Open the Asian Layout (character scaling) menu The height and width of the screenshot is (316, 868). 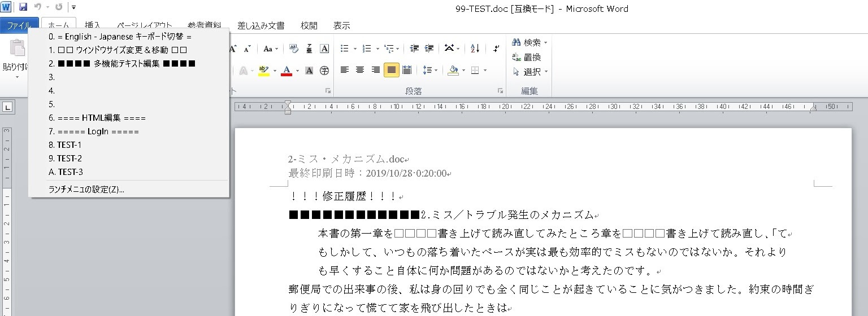(452, 49)
